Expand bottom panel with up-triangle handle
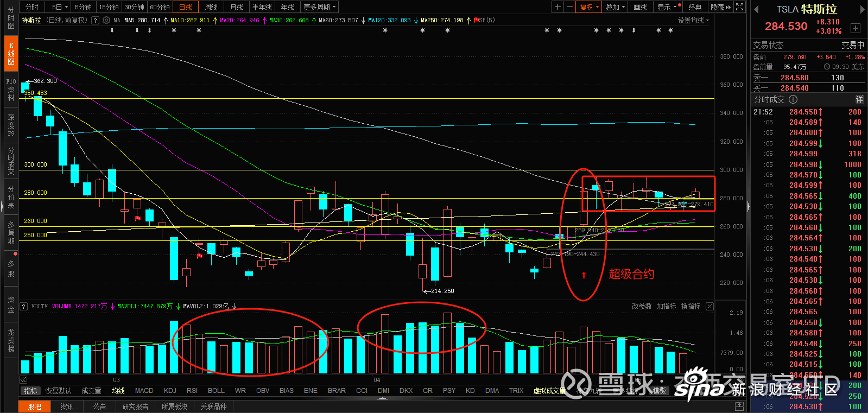This screenshot has width=868, height=413. pyautogui.click(x=382, y=398)
